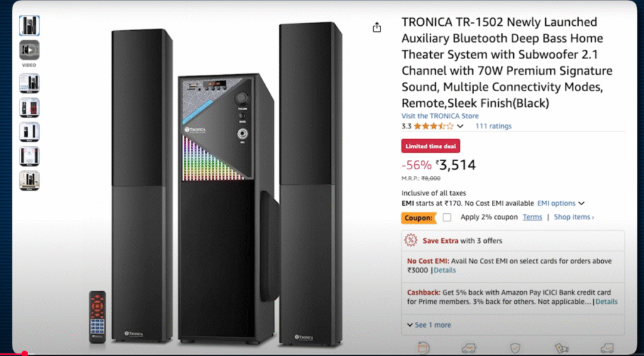Select the first product image thumbnail

pos(30,26)
